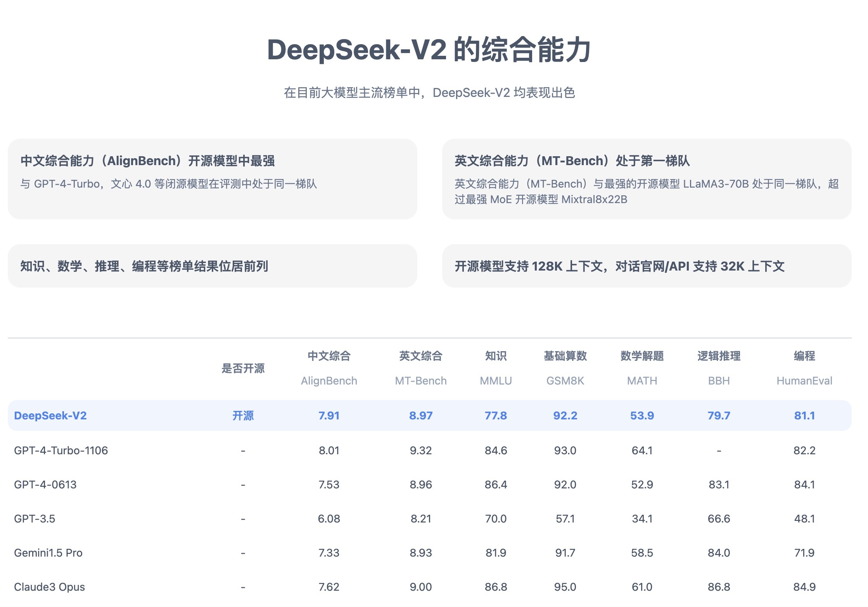Click Gemini1.5 Pro BBH score 84.0
The image size is (868, 607).
tap(719, 553)
